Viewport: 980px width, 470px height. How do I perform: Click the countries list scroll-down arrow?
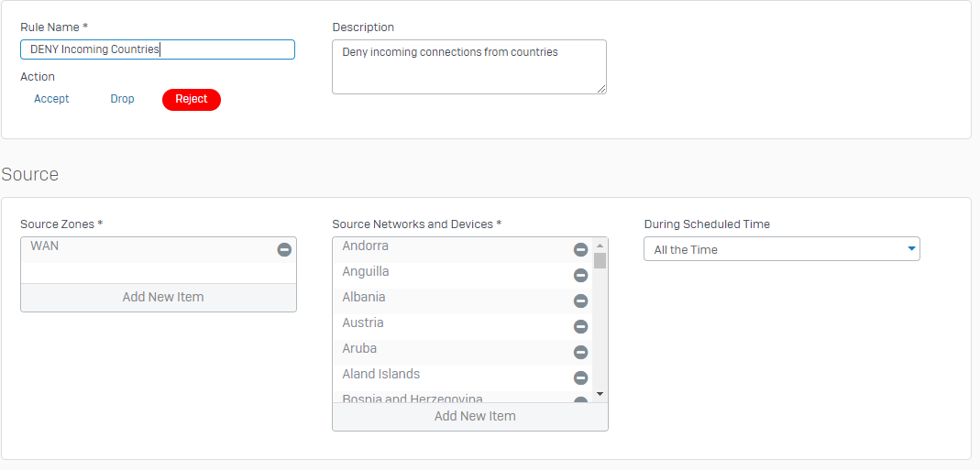[x=600, y=394]
